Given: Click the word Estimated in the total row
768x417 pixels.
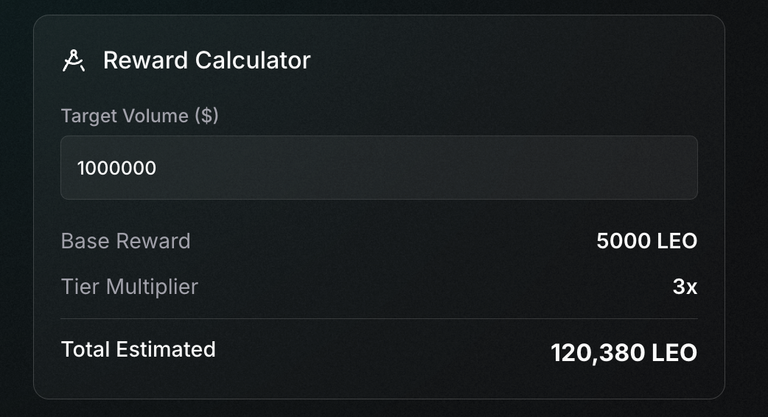Looking at the screenshot, I should click(x=166, y=349).
